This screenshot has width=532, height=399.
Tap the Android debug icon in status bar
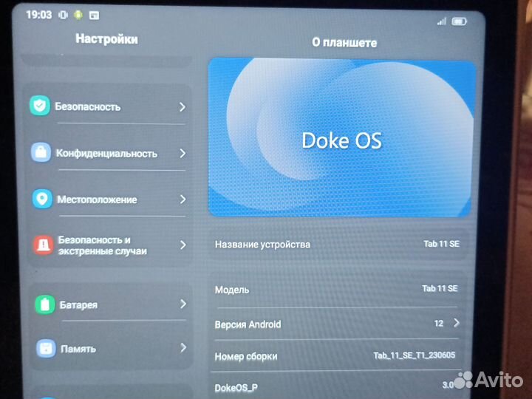click(78, 15)
